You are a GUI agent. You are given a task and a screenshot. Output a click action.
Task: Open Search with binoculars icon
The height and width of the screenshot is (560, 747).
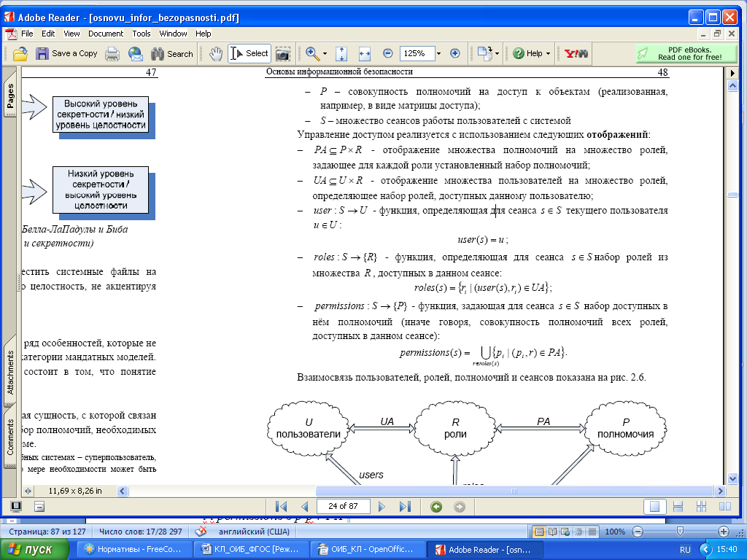coord(172,54)
